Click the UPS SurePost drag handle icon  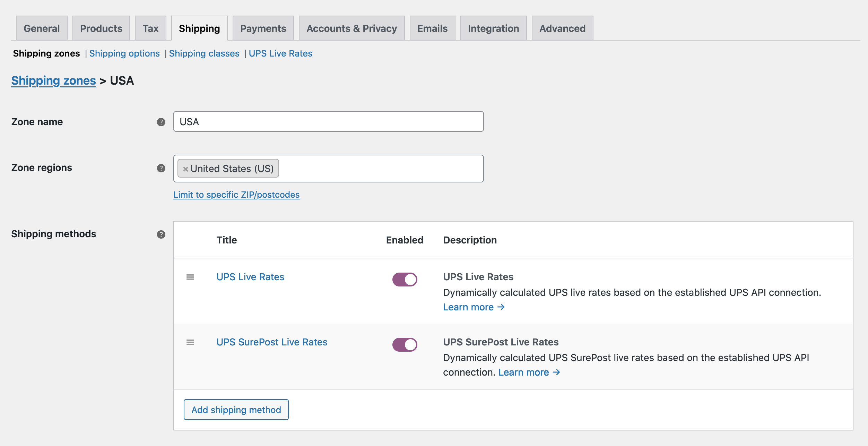[x=190, y=341]
